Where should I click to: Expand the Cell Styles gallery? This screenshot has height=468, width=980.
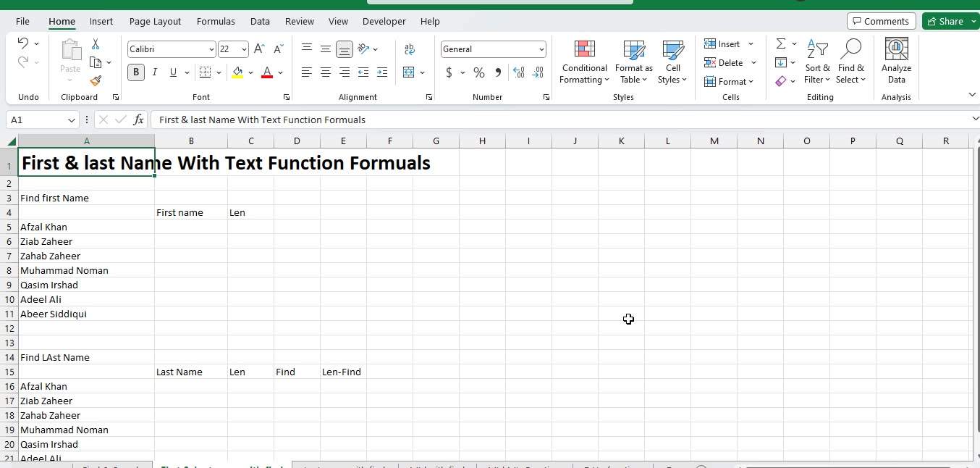click(x=673, y=62)
